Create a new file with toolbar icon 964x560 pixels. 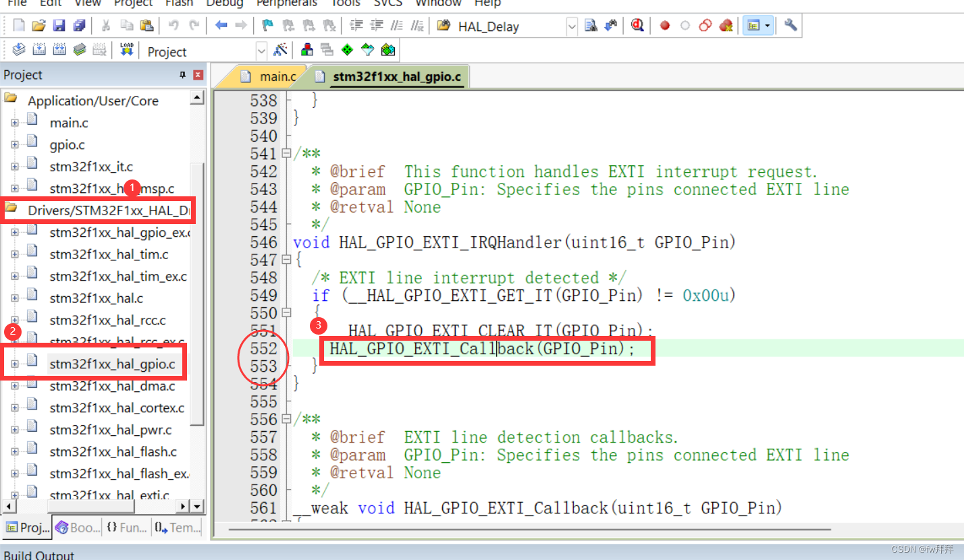click(x=19, y=26)
